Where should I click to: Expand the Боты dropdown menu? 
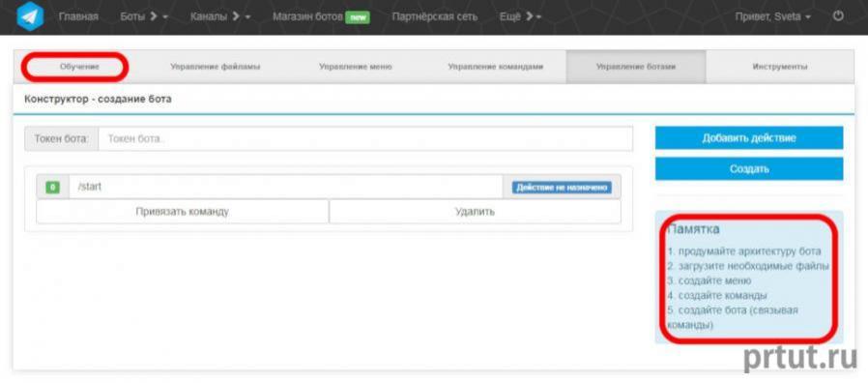click(x=144, y=16)
